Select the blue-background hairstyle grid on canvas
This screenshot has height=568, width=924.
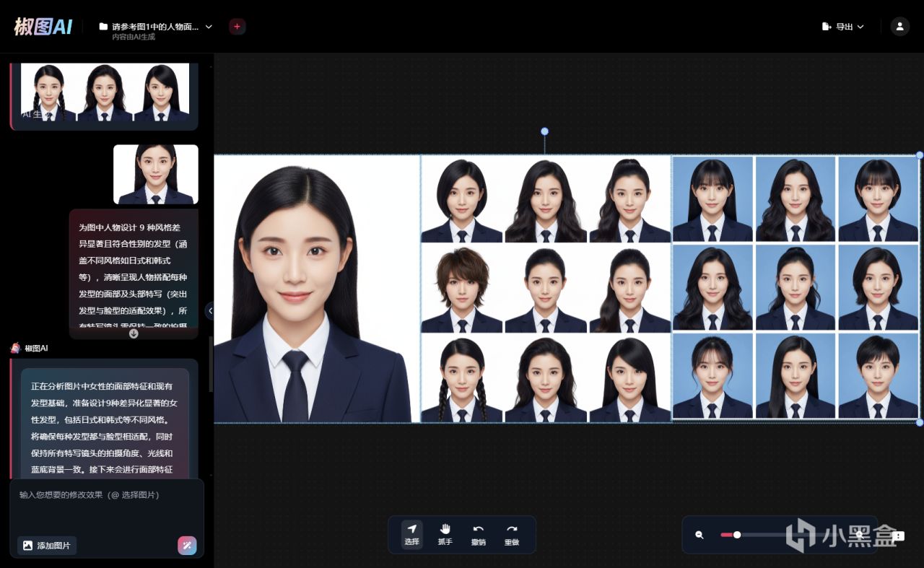(x=796, y=288)
